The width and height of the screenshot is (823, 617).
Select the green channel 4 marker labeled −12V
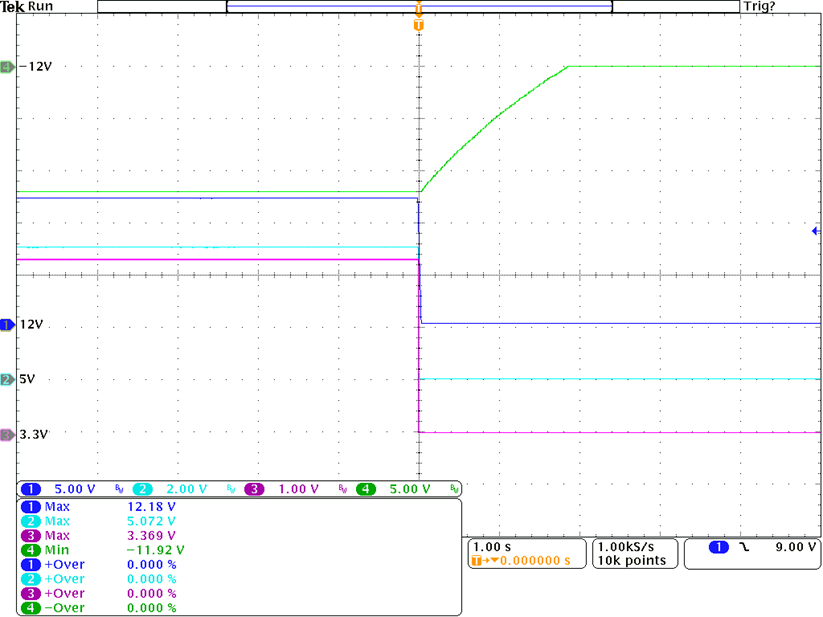[7, 67]
